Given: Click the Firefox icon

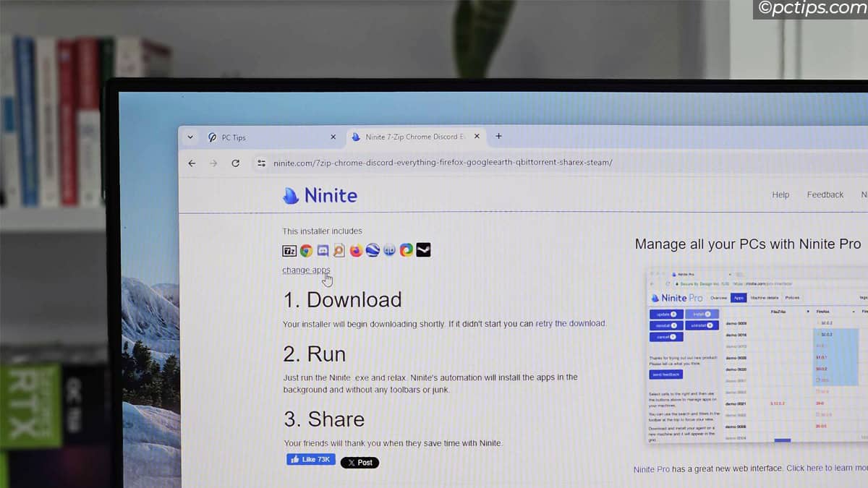Looking at the screenshot, I should pyautogui.click(x=355, y=250).
